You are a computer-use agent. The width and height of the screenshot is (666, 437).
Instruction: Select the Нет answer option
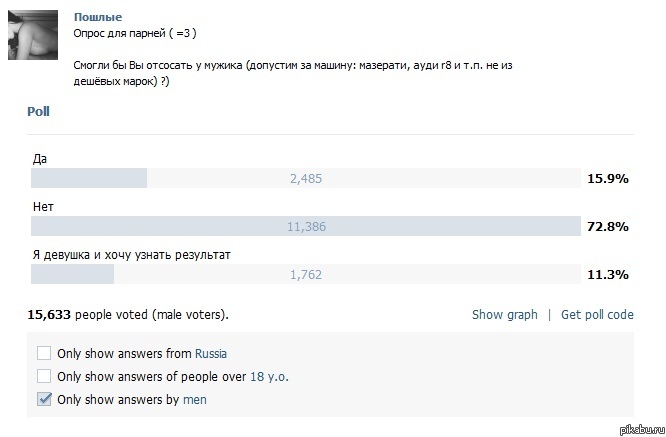click(x=43, y=207)
